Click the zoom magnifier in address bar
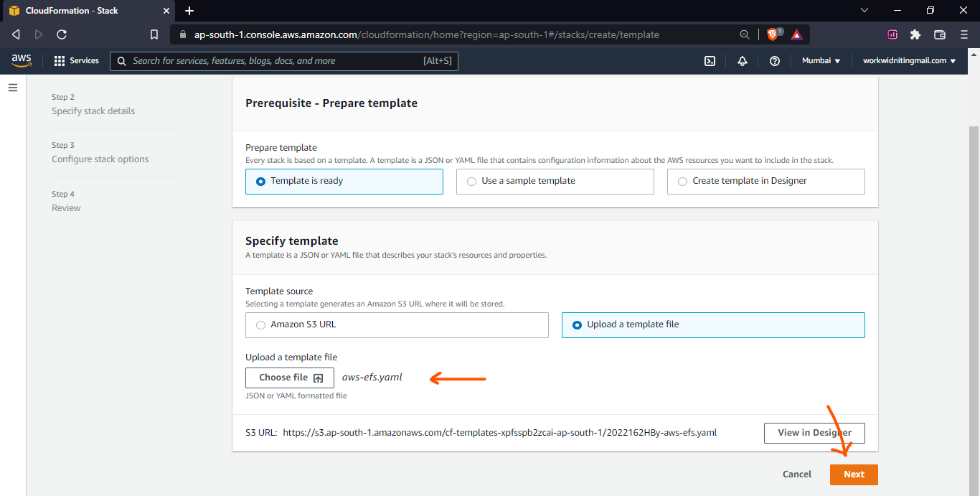 point(745,34)
